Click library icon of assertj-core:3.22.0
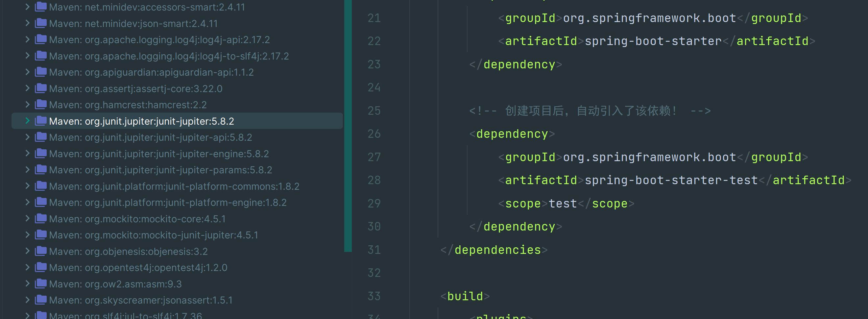 [41, 88]
